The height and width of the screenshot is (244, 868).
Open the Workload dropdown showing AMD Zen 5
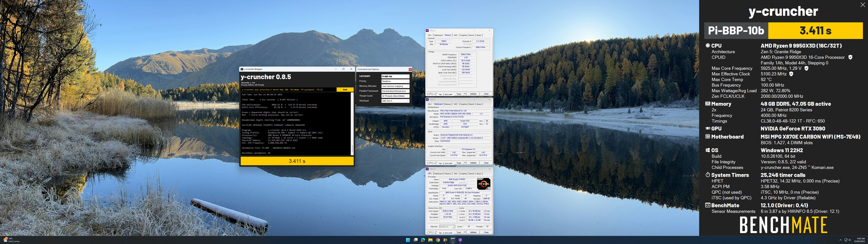pyautogui.click(x=395, y=101)
